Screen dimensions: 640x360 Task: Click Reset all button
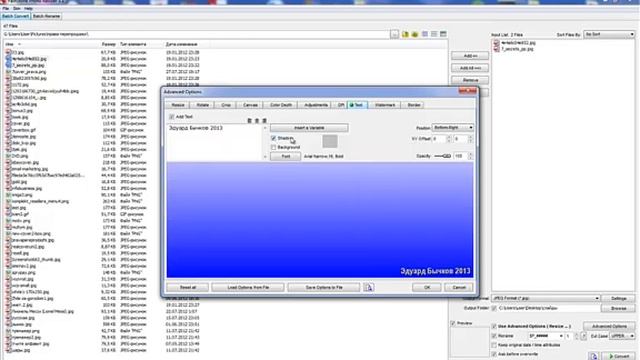click(x=188, y=287)
